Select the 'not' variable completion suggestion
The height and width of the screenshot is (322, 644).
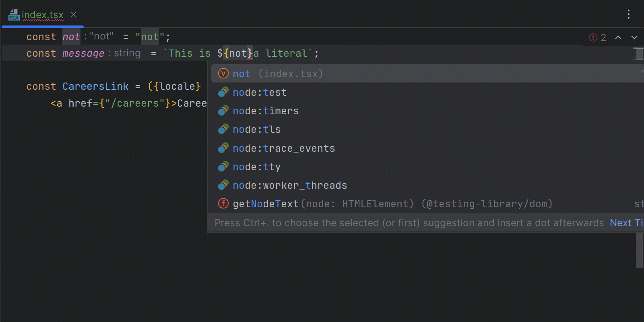(242, 74)
